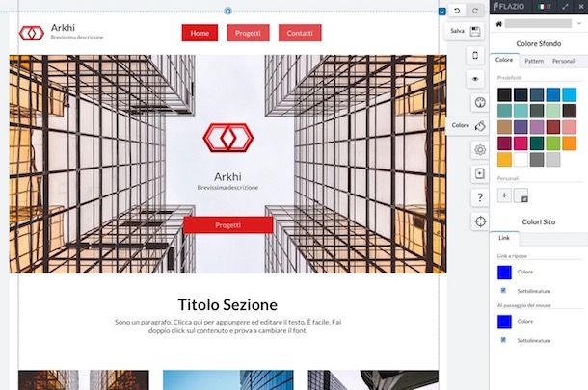Select the brick red preset swatch
Image resolution: width=588 pixels, height=390 pixels.
pyautogui.click(x=552, y=127)
